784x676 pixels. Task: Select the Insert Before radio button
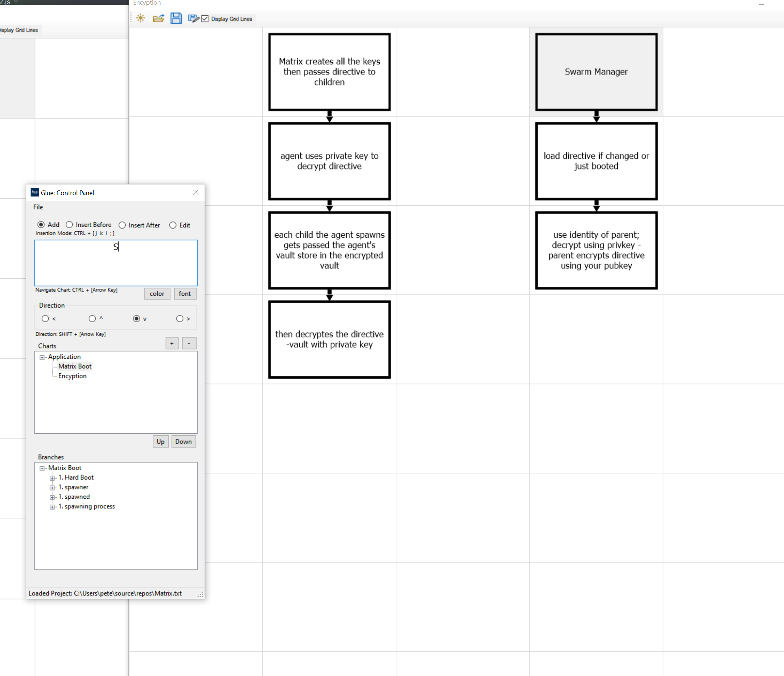(69, 225)
